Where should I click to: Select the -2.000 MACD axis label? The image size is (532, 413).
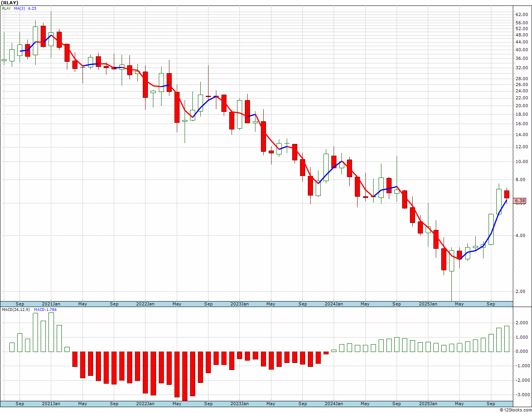[x=522, y=380]
